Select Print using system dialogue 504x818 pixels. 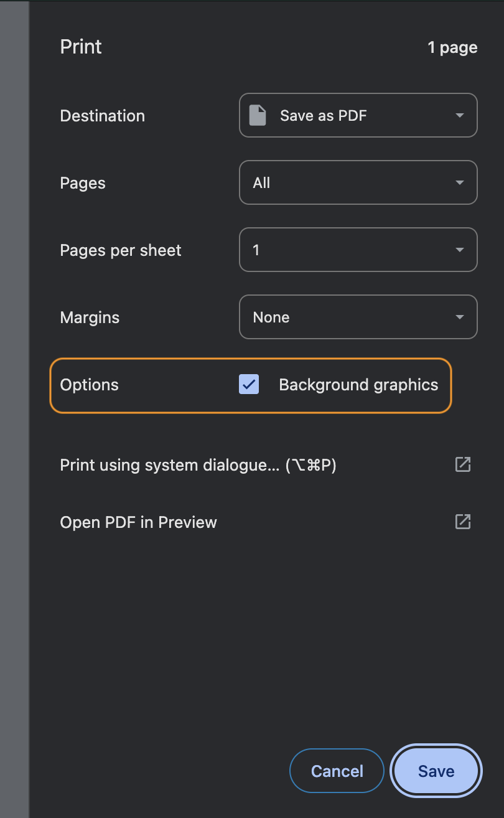click(x=197, y=464)
